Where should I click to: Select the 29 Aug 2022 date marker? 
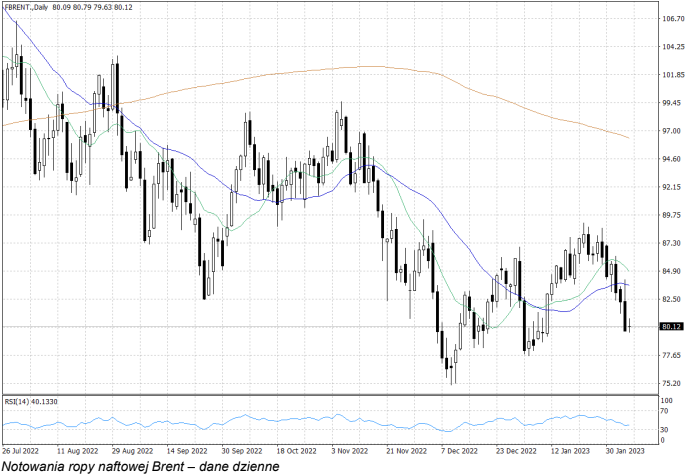pos(130,451)
